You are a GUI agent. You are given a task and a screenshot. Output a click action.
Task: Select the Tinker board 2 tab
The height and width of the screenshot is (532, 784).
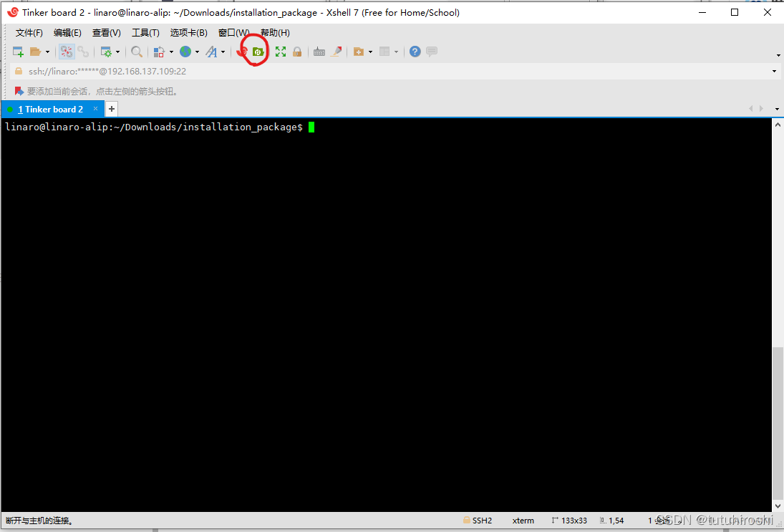coord(51,110)
